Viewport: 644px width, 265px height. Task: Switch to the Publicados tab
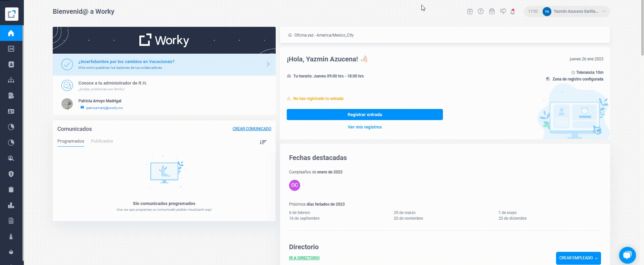pos(102,141)
